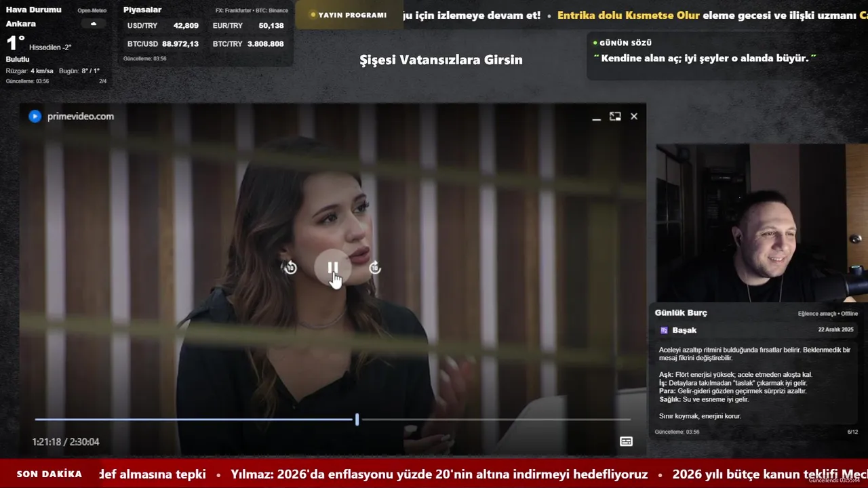This screenshot has height=488, width=868.
Task: Click the Yılmaz 2026 enflasyon news headline
Action: pyautogui.click(x=439, y=474)
